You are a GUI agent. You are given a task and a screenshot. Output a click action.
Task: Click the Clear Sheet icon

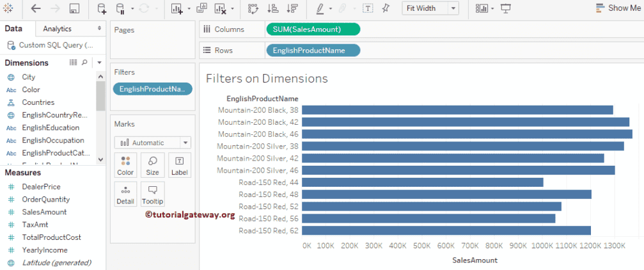coord(220,8)
